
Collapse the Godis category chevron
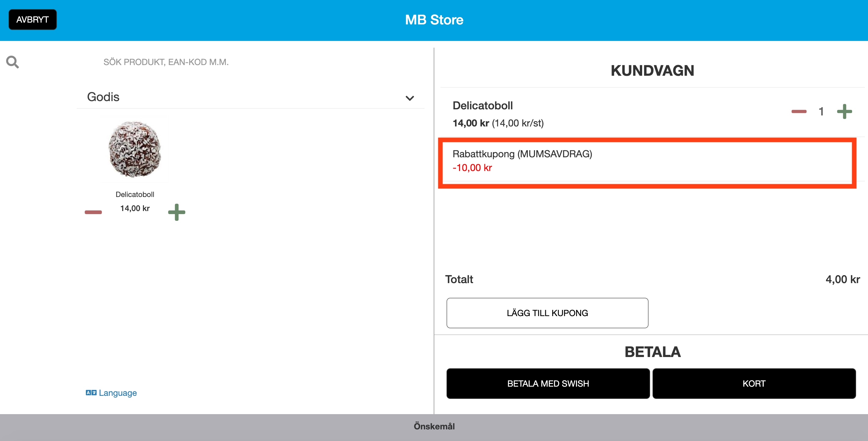(410, 98)
